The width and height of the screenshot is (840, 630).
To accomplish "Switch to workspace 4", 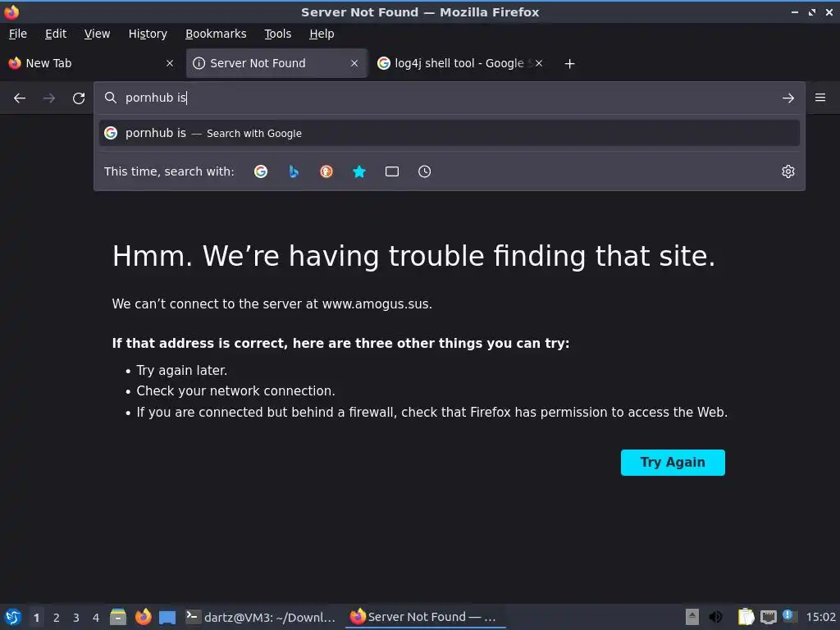I will click(x=96, y=618).
